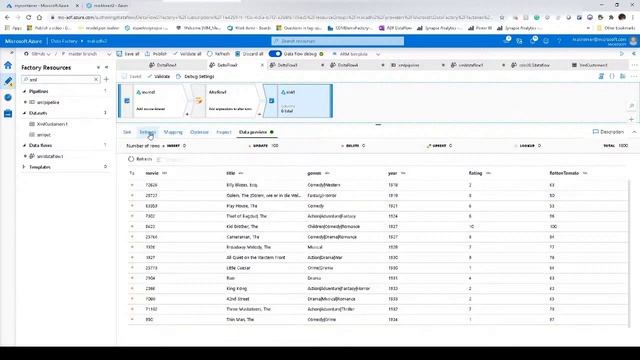Select the Author pencil icon in sidebar

pyautogui.click(x=8, y=81)
